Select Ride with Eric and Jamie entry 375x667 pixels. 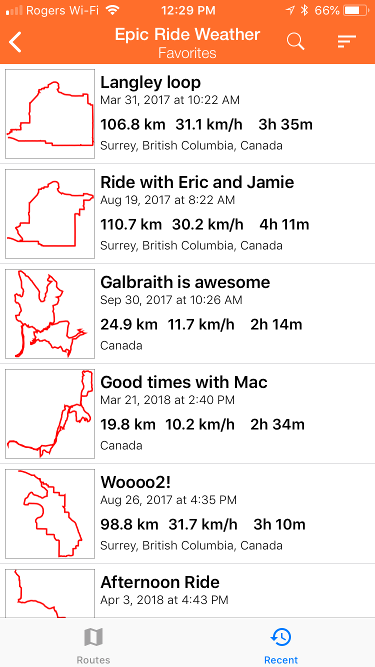[x=188, y=214]
